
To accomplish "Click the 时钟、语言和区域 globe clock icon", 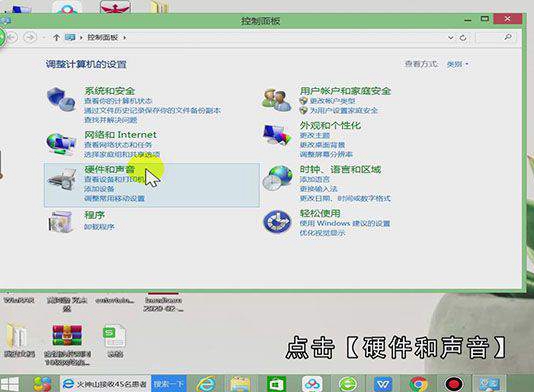I will (278, 178).
